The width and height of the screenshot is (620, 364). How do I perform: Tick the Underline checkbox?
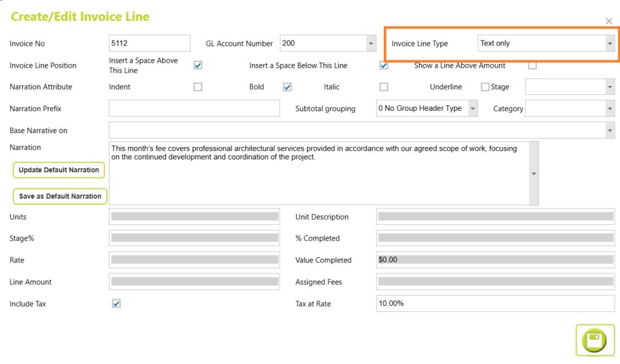pyautogui.click(x=485, y=87)
